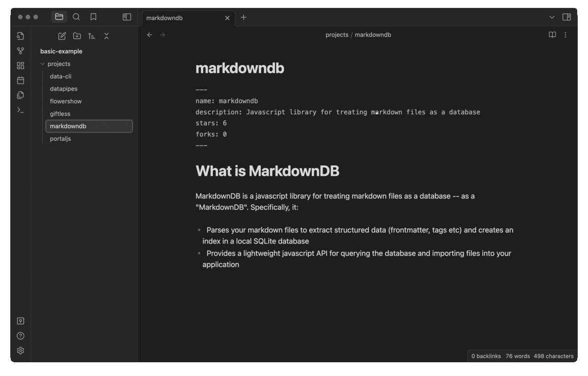Switch to reading view
The height and width of the screenshot is (376, 588).
point(552,35)
